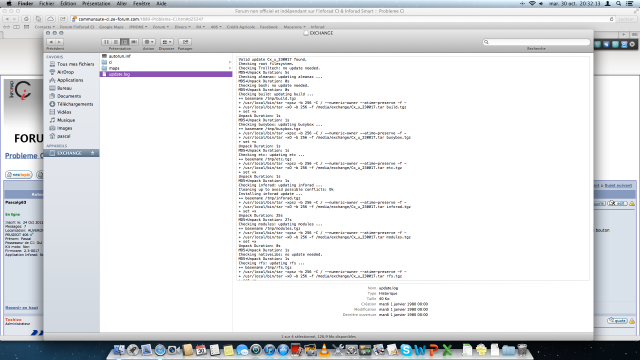Open the Finder application menu
The image size is (640, 360).
tap(25, 4)
